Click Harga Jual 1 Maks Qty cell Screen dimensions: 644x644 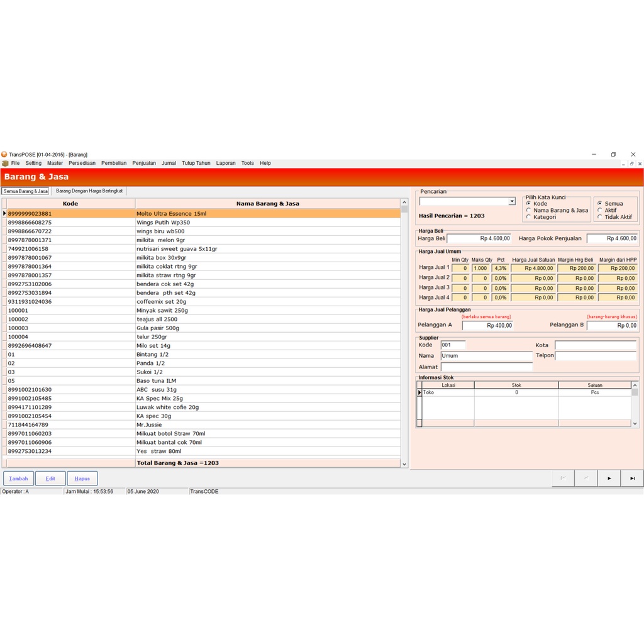[480, 268]
